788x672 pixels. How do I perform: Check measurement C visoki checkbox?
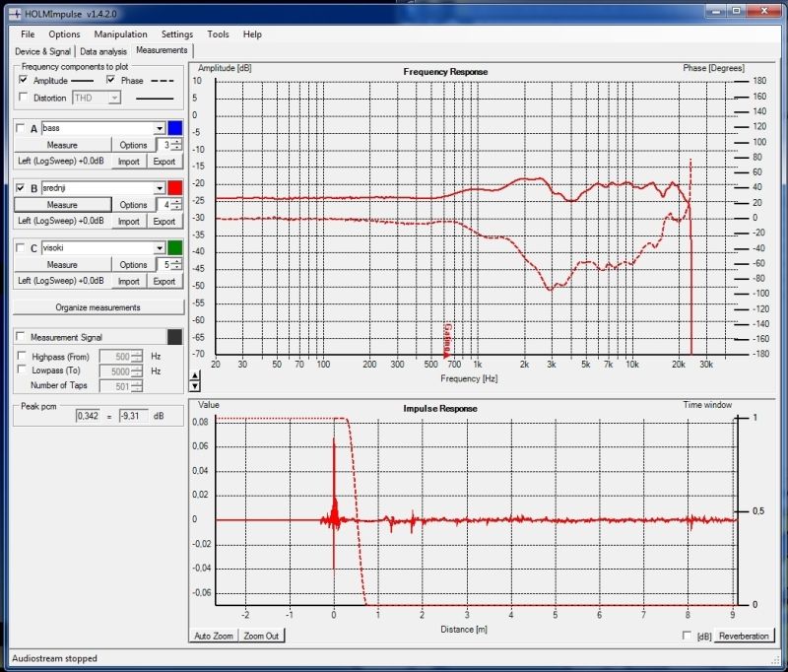(20, 247)
